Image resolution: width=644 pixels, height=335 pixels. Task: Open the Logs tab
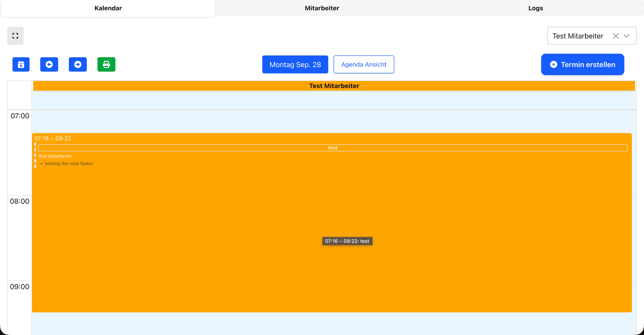tap(536, 8)
